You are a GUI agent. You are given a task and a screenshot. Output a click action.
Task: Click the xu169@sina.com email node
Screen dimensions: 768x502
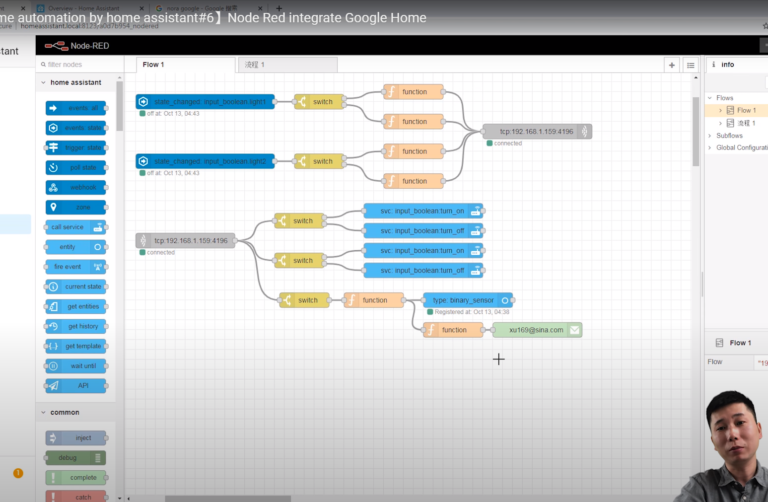click(x=537, y=330)
